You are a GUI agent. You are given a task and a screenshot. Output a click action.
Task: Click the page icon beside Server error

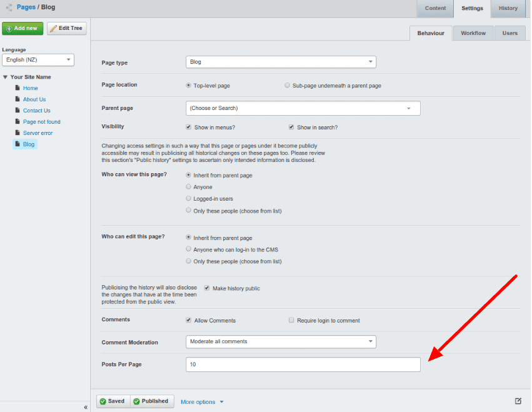(18, 133)
